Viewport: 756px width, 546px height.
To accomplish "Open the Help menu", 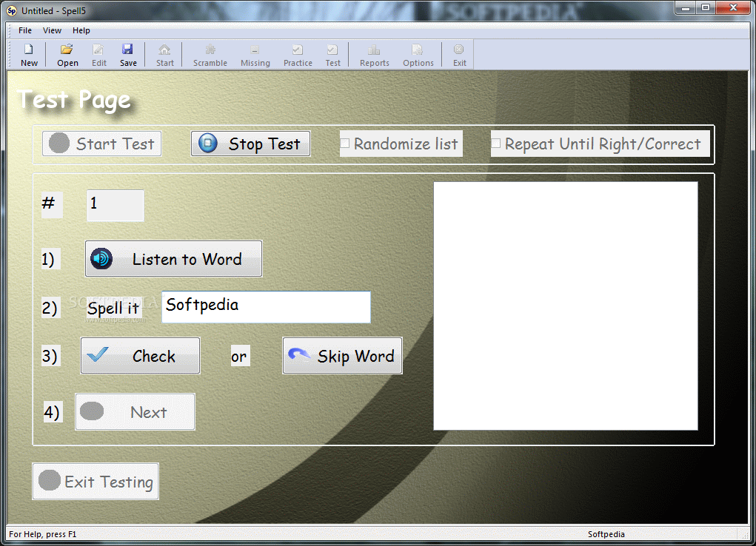I will click(81, 30).
